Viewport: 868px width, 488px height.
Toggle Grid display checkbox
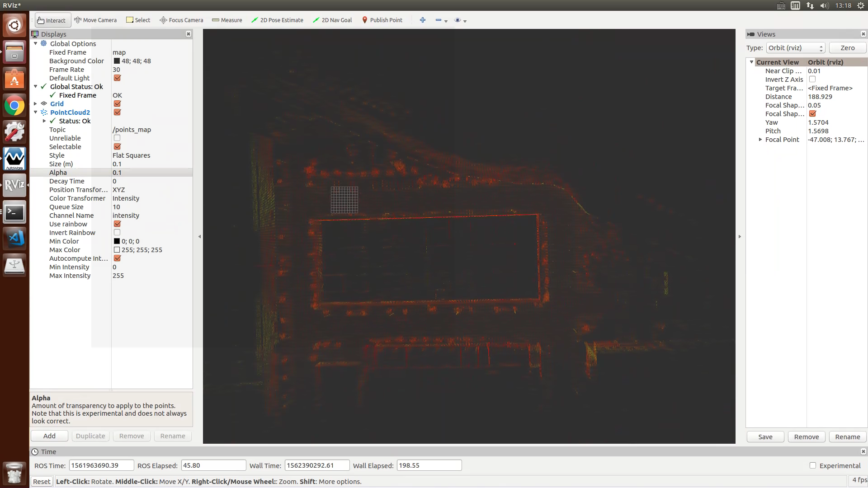(117, 103)
